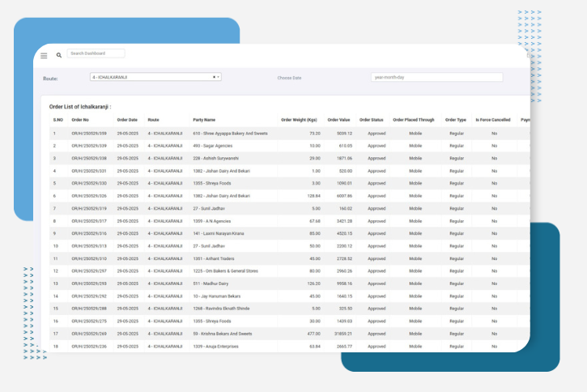Click party 1359 - A N Agencies
This screenshot has height=392, width=587.
212,221
